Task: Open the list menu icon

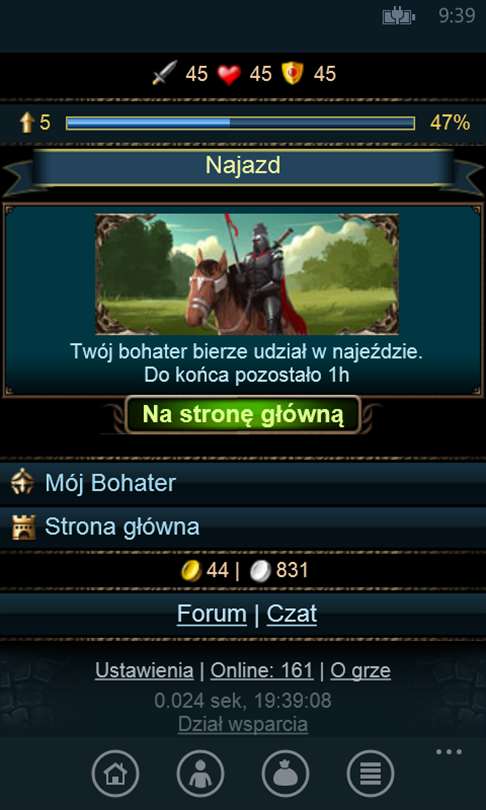Action: [370, 774]
